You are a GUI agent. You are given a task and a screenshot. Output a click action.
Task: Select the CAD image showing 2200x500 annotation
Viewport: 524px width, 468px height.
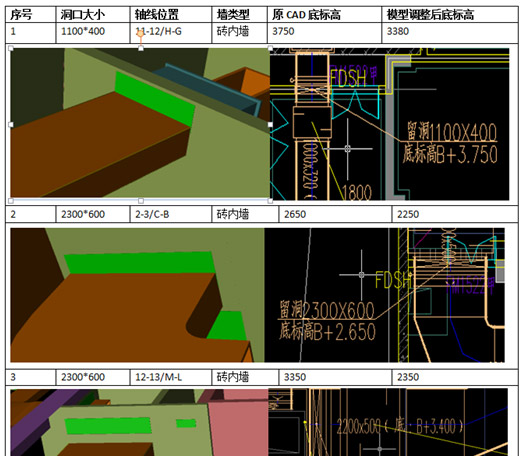[x=388, y=422]
